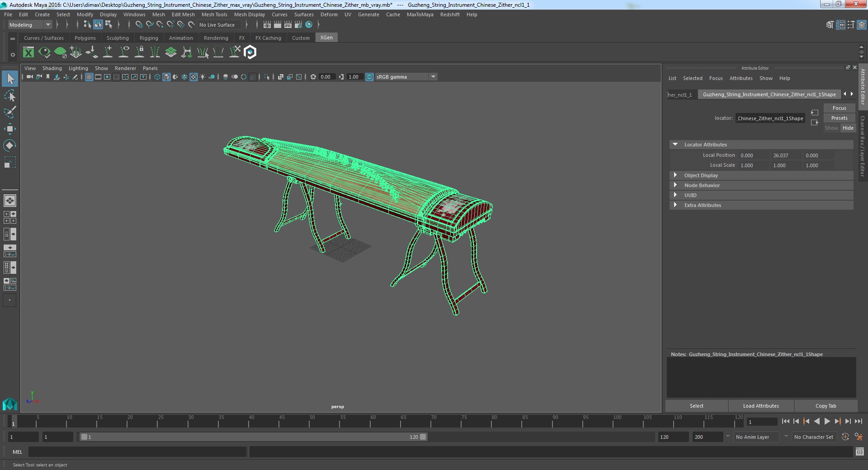Open the Attributes menu in Attribute Editor

point(741,78)
